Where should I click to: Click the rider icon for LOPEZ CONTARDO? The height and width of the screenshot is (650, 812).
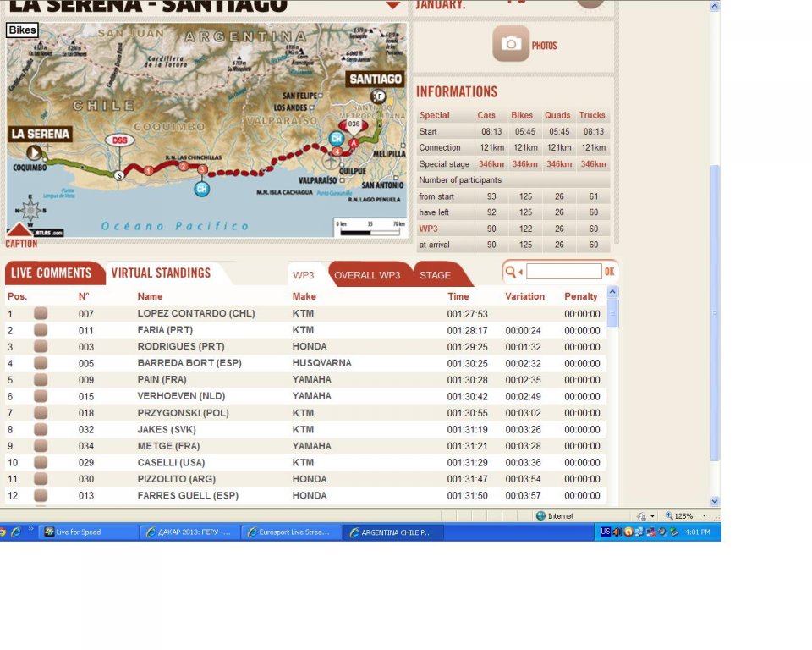(41, 313)
